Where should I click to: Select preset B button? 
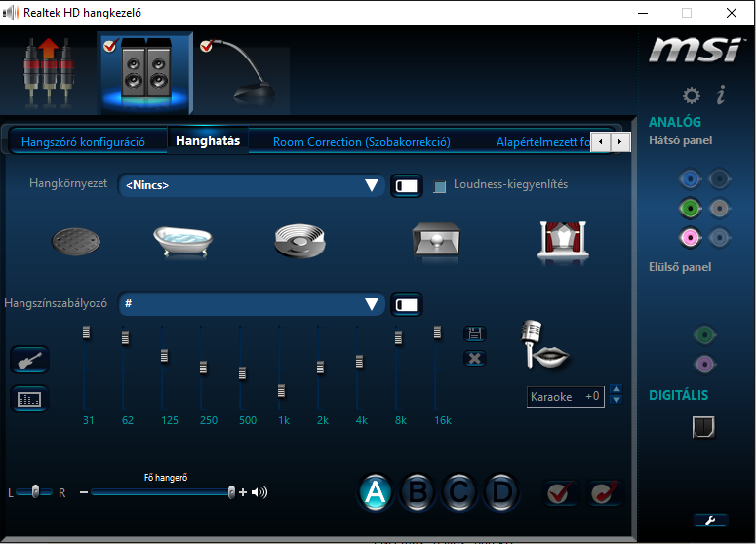click(x=418, y=492)
